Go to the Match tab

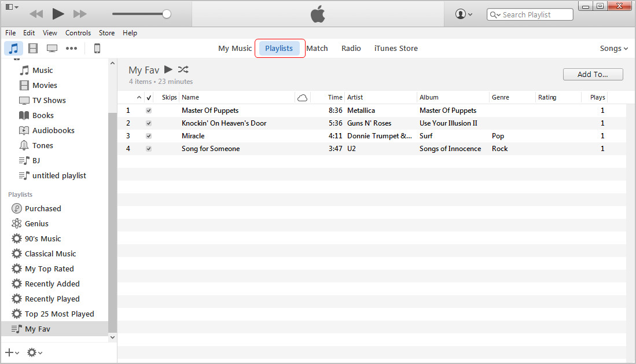317,48
